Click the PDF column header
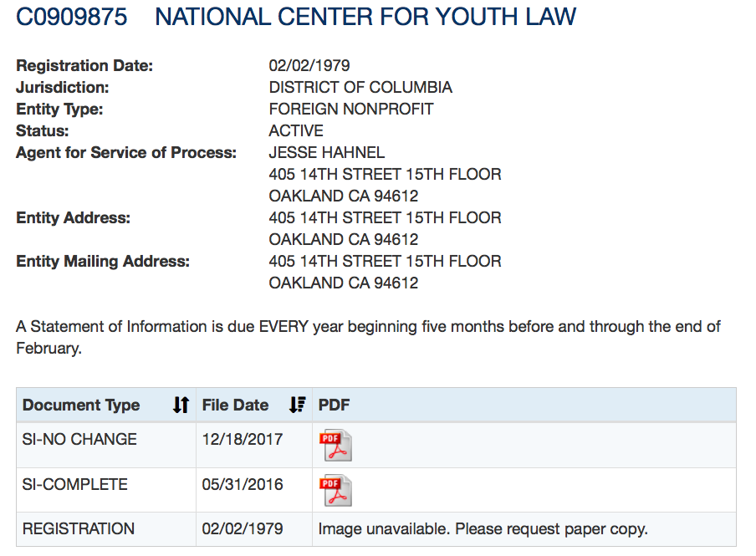 (x=334, y=406)
